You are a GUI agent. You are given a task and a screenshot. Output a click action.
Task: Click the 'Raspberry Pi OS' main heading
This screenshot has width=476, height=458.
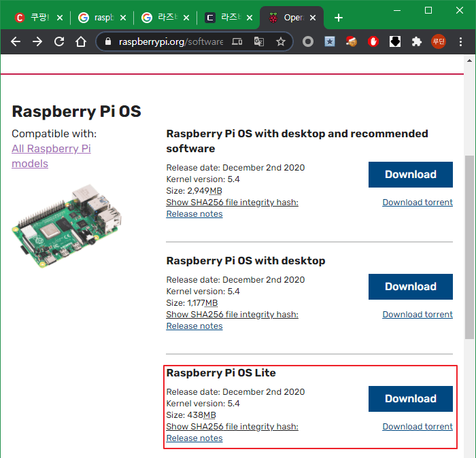coord(76,111)
